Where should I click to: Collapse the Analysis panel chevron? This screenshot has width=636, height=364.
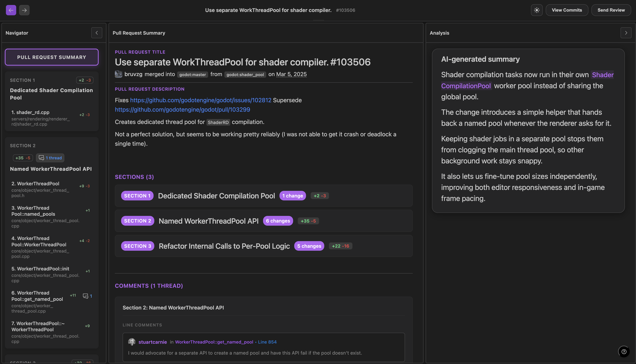(x=626, y=33)
